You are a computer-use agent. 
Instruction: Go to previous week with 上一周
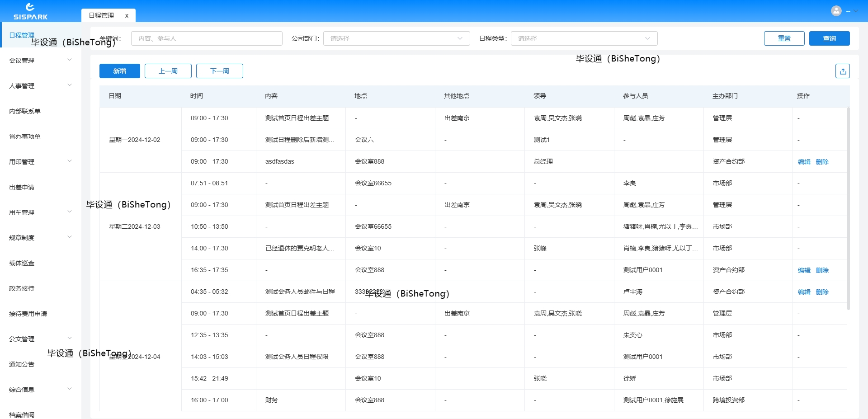coord(168,71)
